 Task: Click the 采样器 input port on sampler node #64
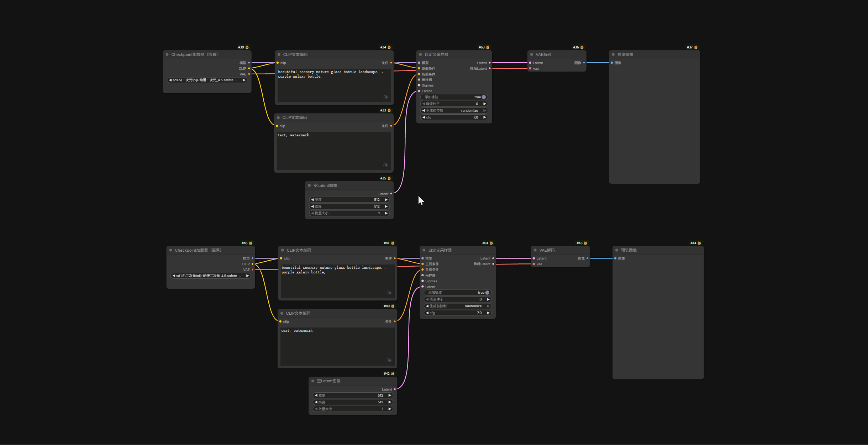point(422,276)
